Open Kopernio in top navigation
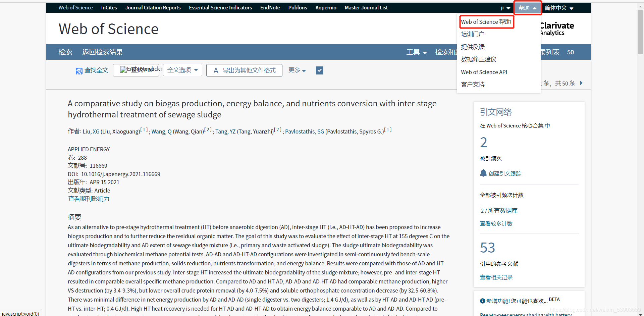Viewport: 644px width, 316px height. point(326,8)
